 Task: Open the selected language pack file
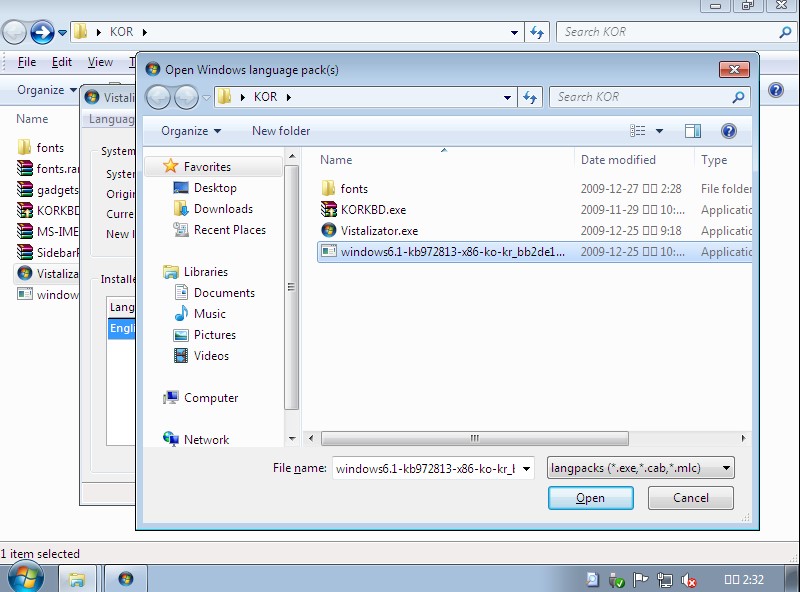tap(590, 498)
